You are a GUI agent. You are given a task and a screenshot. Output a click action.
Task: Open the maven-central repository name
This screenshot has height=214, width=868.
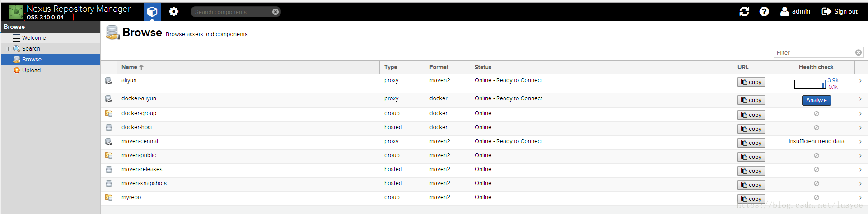coord(140,141)
